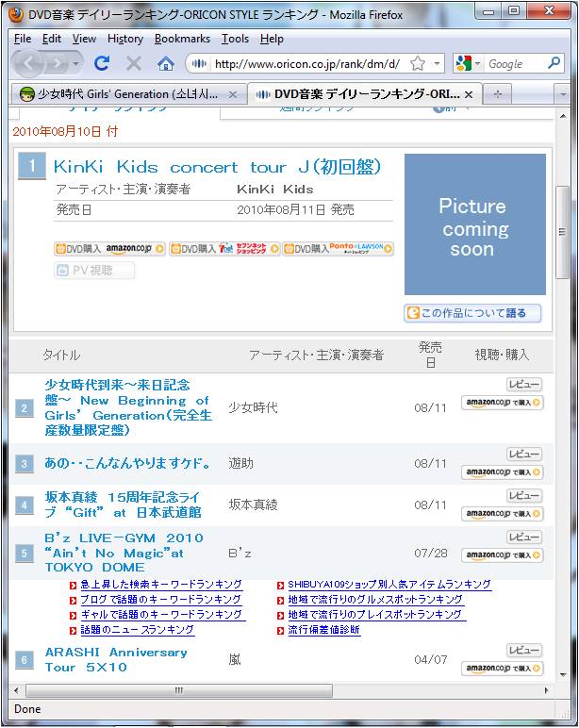Click amazon purchase button for 遊助 row
Viewport: 579px width, 728px height.
tap(502, 472)
